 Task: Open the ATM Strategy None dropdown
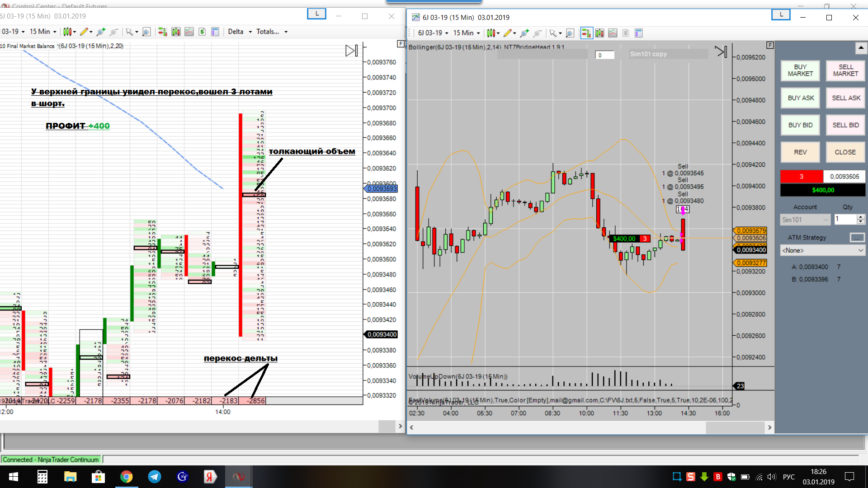(822, 250)
